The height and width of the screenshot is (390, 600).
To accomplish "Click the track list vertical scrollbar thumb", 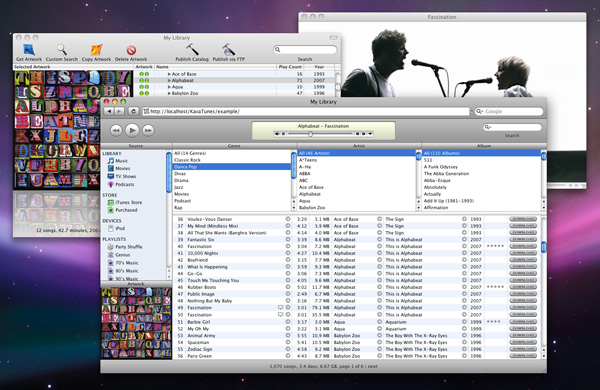I will pos(543,247).
